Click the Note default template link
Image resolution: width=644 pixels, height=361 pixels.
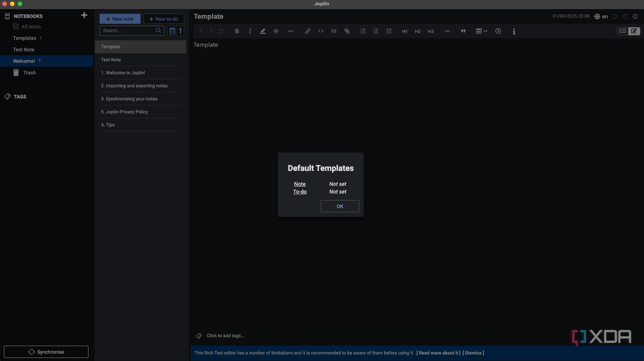coord(300,184)
